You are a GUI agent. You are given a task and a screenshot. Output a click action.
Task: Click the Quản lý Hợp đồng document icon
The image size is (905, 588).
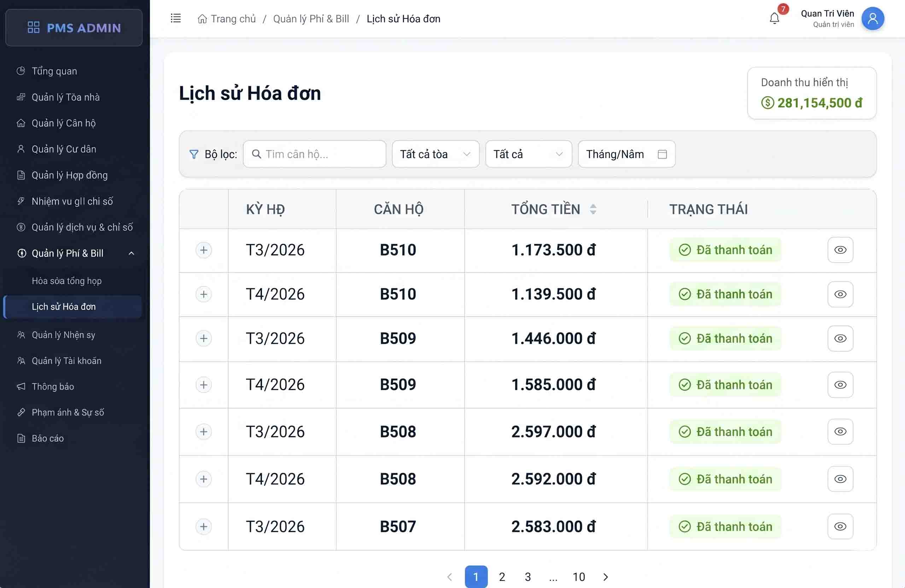coord(21,175)
